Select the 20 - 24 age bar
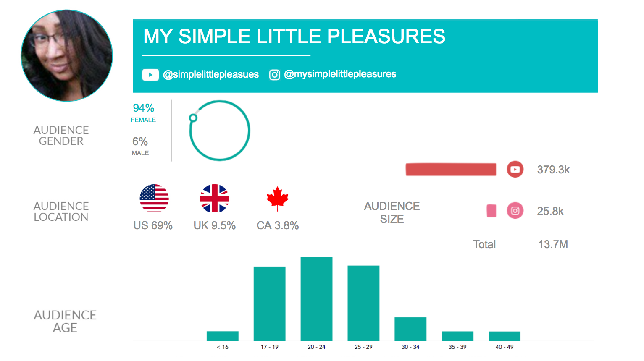Screen dimensions: 644x361 (316, 299)
